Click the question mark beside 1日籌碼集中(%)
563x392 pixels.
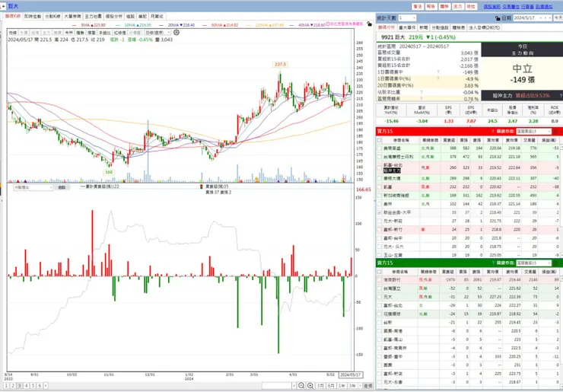[438, 78]
